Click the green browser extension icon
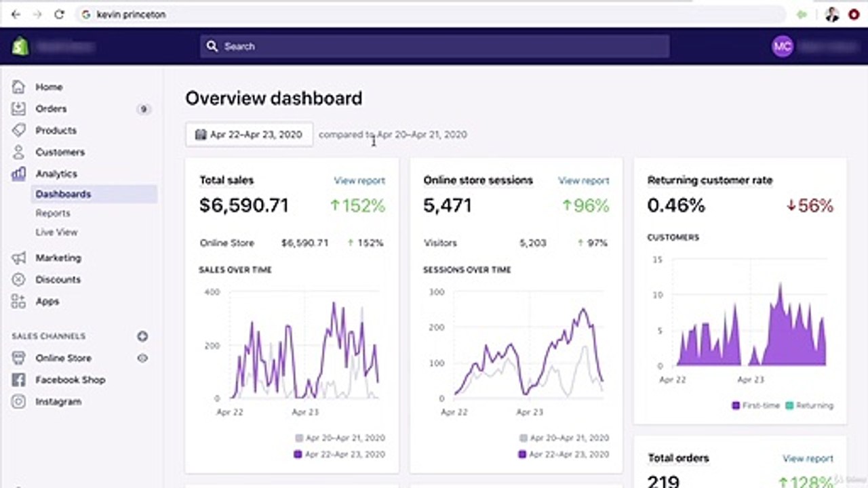 [x=803, y=14]
